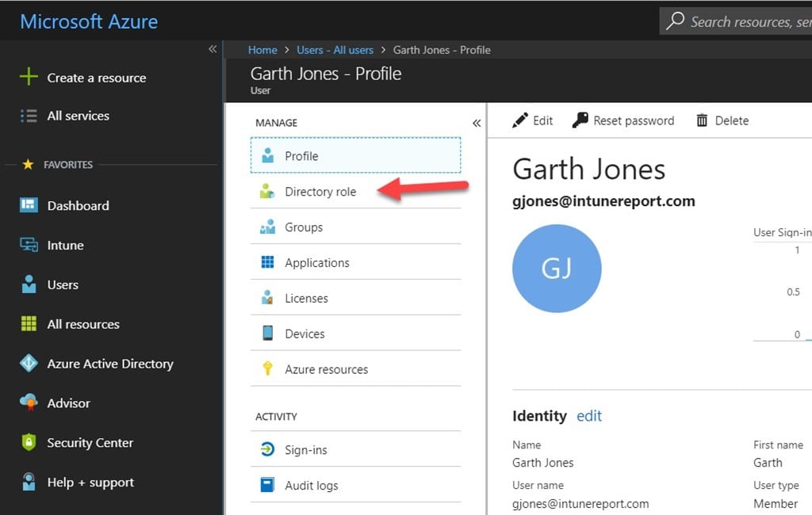This screenshot has width=812, height=515.
Task: Open Help + support label
Action: pos(90,483)
